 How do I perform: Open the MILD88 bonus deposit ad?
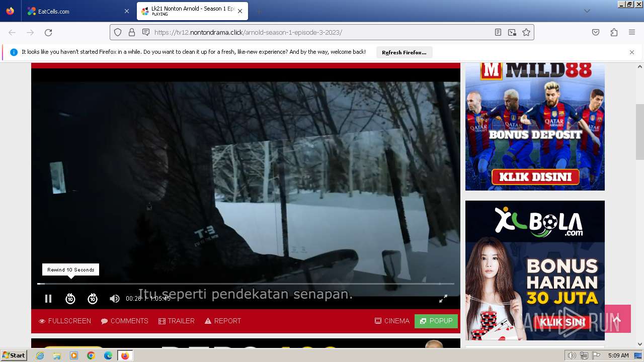pos(535,127)
